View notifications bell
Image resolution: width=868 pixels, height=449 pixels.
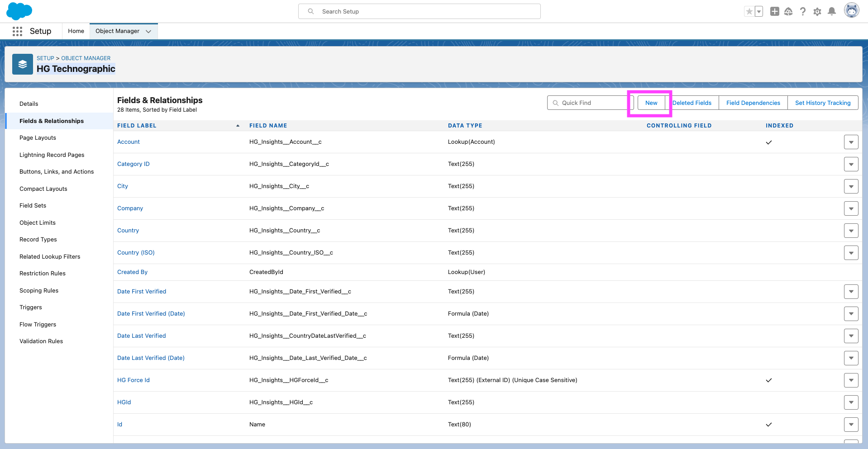pos(832,12)
